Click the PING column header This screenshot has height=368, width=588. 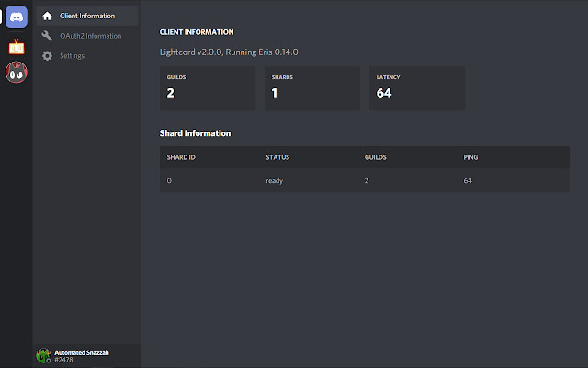472,157
